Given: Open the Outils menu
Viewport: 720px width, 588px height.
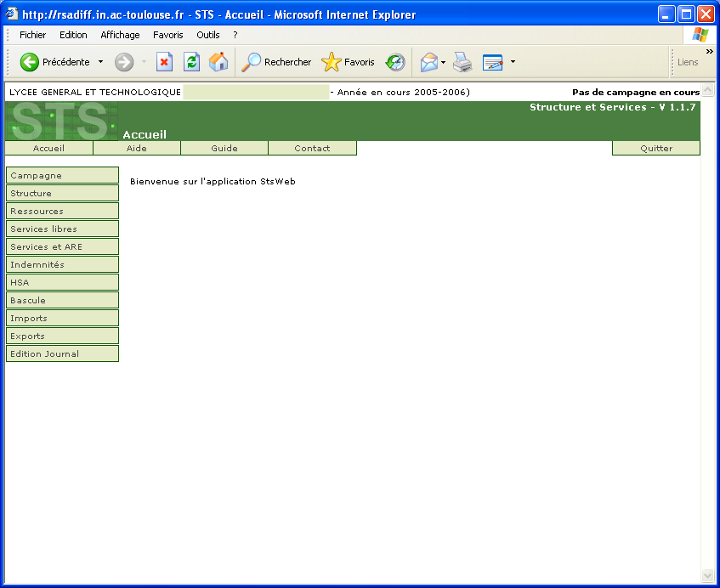Looking at the screenshot, I should coord(208,35).
